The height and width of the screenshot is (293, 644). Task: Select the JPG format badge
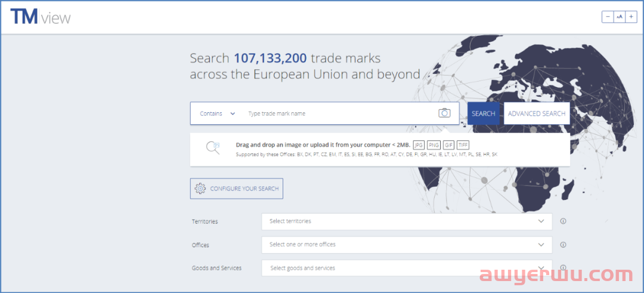419,145
